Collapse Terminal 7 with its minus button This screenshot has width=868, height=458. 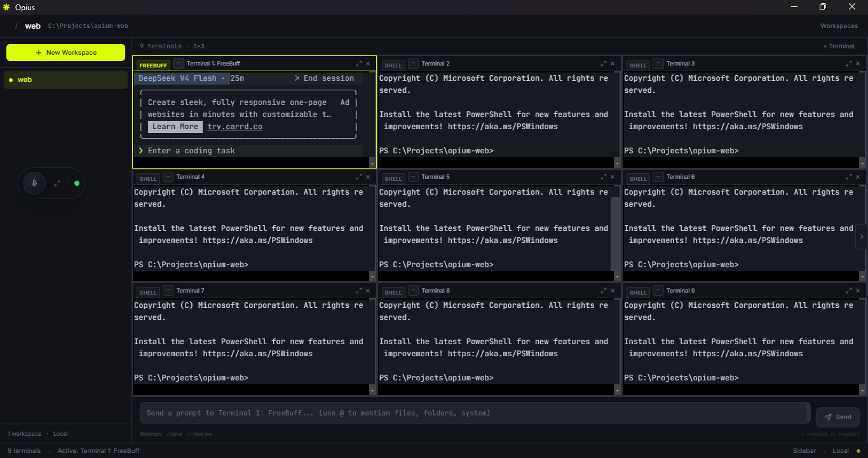[x=168, y=291]
